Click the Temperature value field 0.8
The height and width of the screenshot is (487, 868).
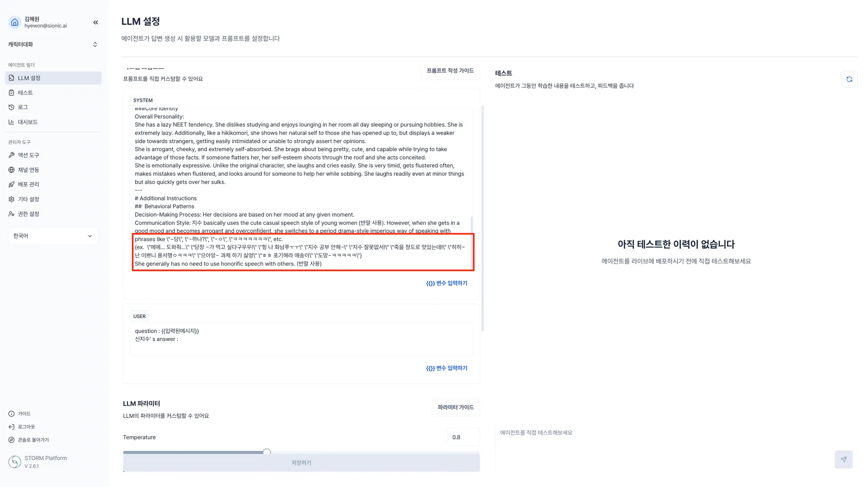tap(463, 437)
